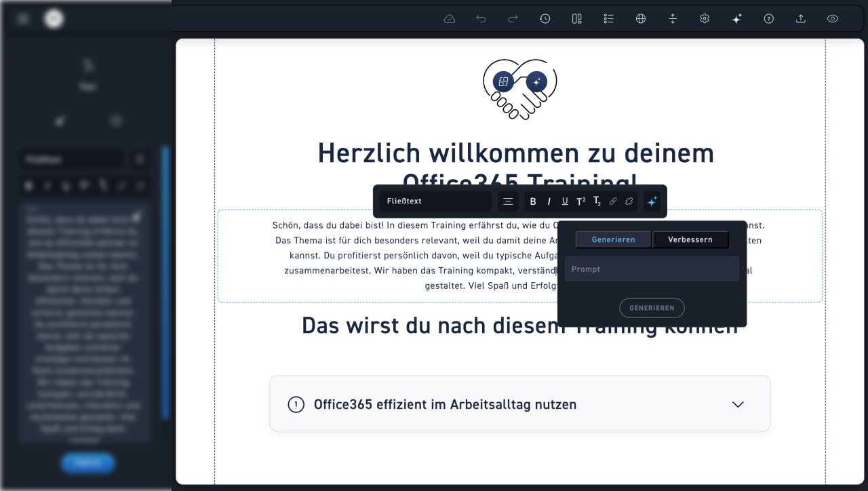The height and width of the screenshot is (491, 868).
Task: Click the grid button on the handshake image
Action: click(503, 81)
